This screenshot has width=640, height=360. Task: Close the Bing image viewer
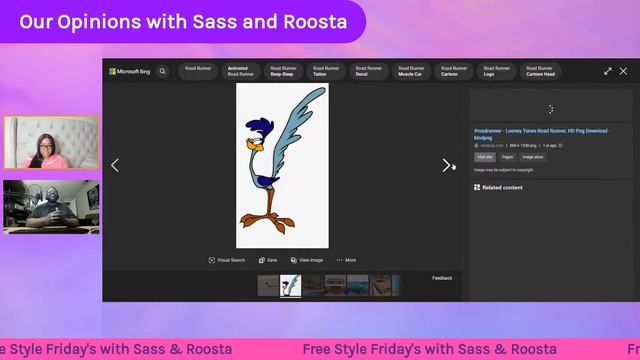tap(623, 71)
